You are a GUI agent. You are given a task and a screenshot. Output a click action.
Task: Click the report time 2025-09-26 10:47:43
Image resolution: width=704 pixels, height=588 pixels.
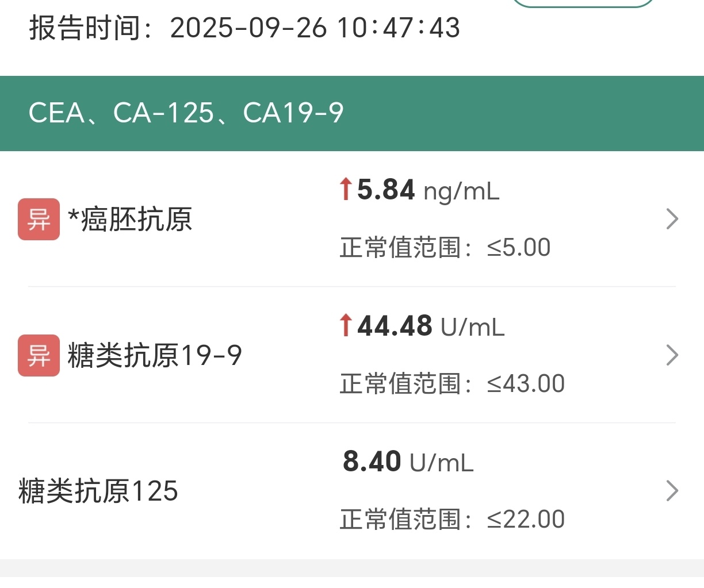point(315,28)
